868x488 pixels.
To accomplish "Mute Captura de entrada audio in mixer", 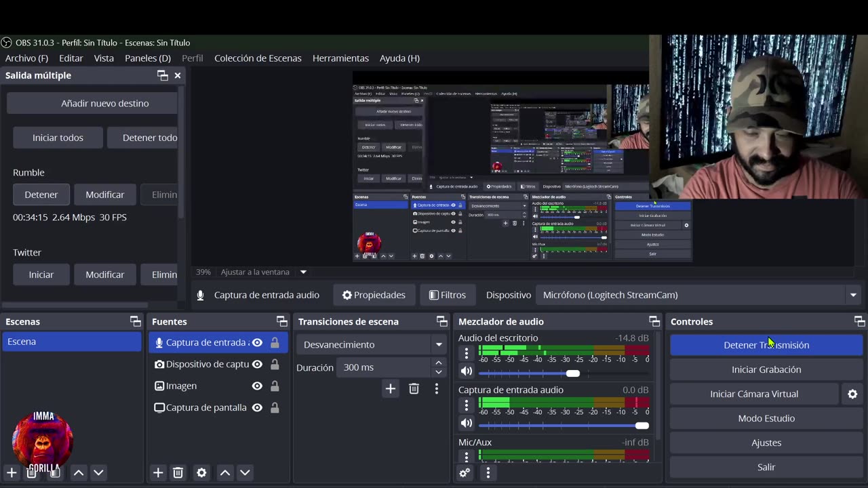I will pos(466,423).
